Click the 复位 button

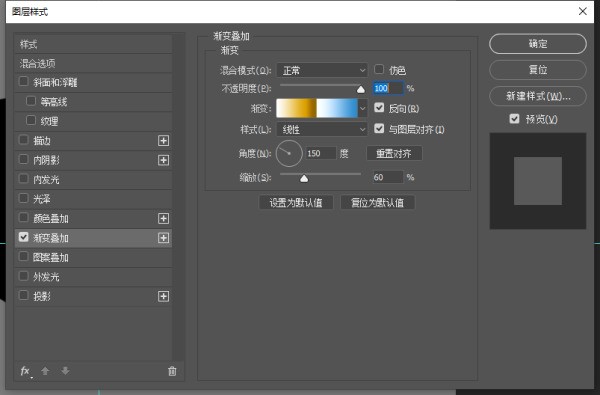(538, 70)
